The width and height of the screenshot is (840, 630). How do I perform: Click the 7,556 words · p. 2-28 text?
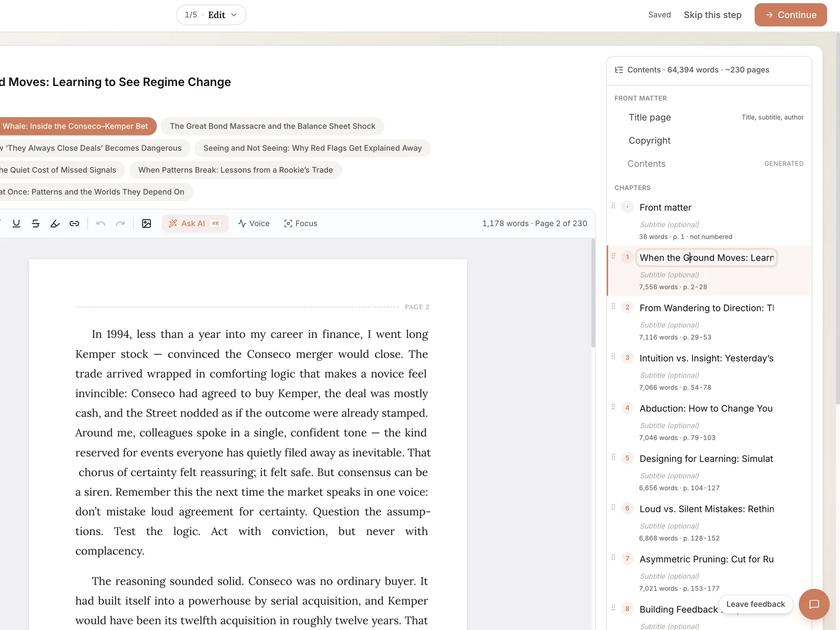pyautogui.click(x=673, y=287)
